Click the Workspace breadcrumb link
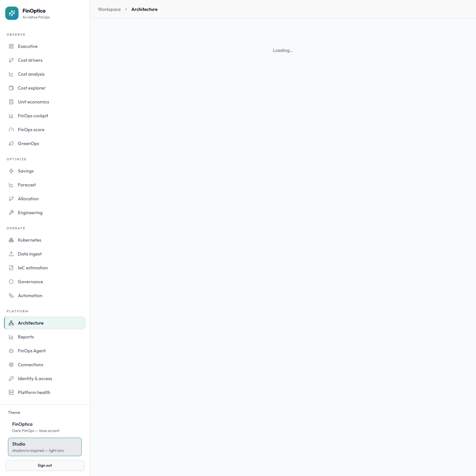This screenshot has width=476, height=476. [x=109, y=9]
